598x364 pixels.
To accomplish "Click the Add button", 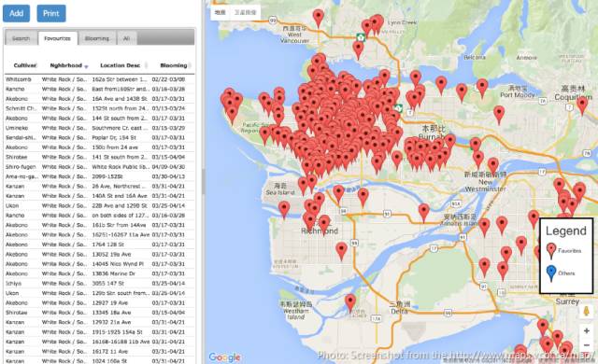I will [17, 13].
